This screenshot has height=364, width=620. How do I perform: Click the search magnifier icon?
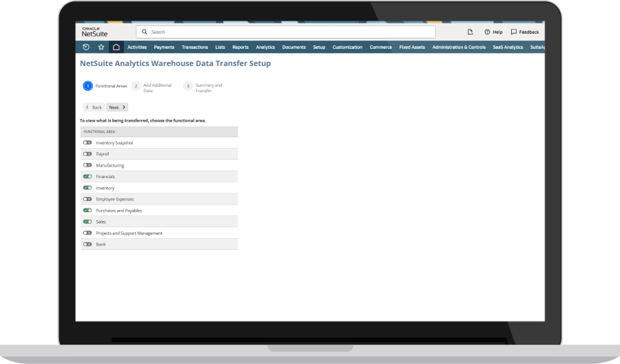[x=145, y=32]
